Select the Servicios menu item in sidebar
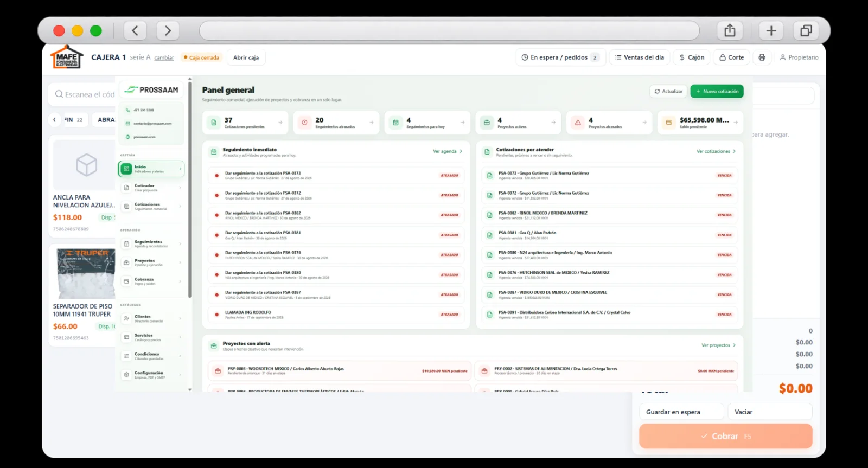 point(151,337)
